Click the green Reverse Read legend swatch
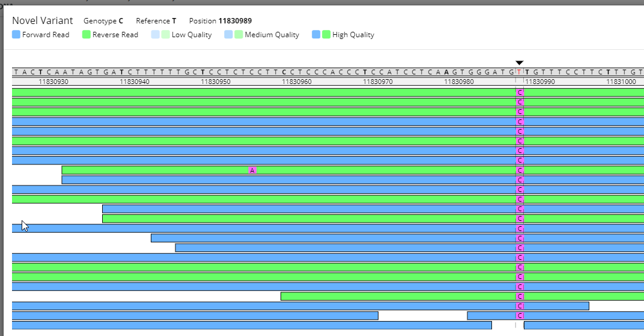Screen dimensions: 644x336 coord(87,35)
